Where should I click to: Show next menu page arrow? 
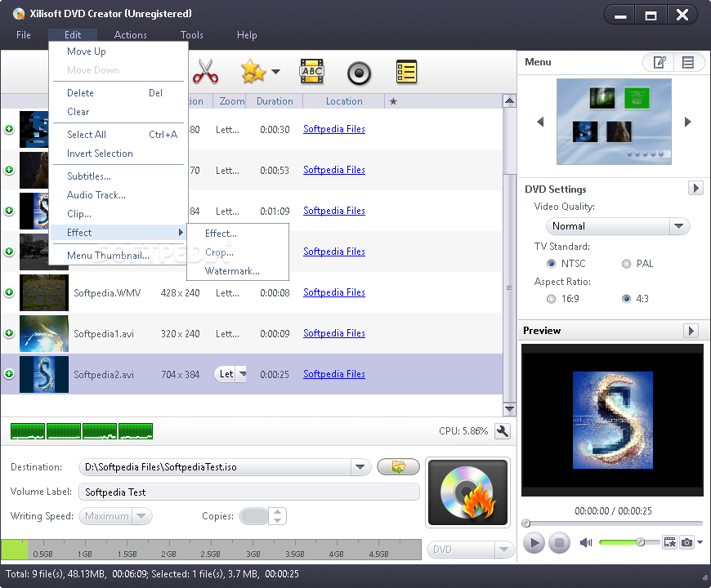tap(688, 122)
